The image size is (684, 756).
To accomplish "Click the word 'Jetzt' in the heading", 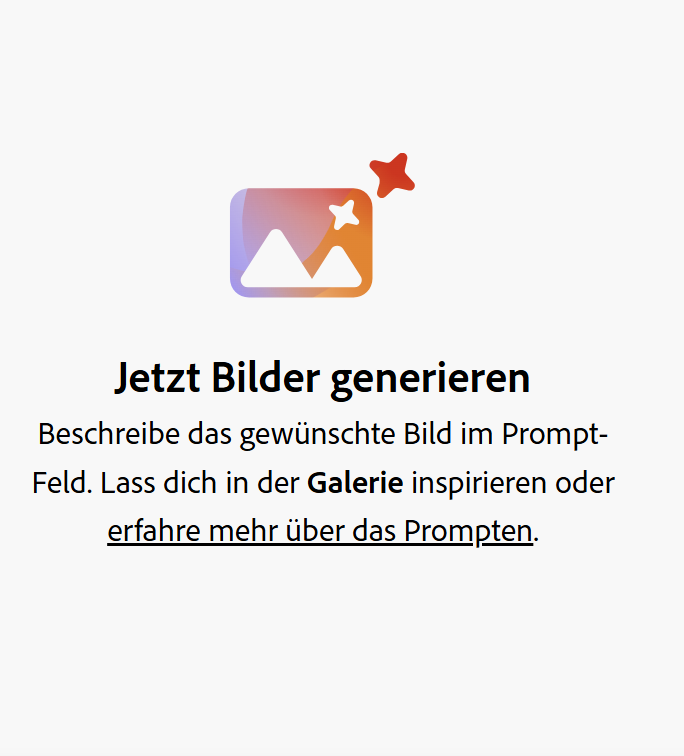I will point(157,378).
